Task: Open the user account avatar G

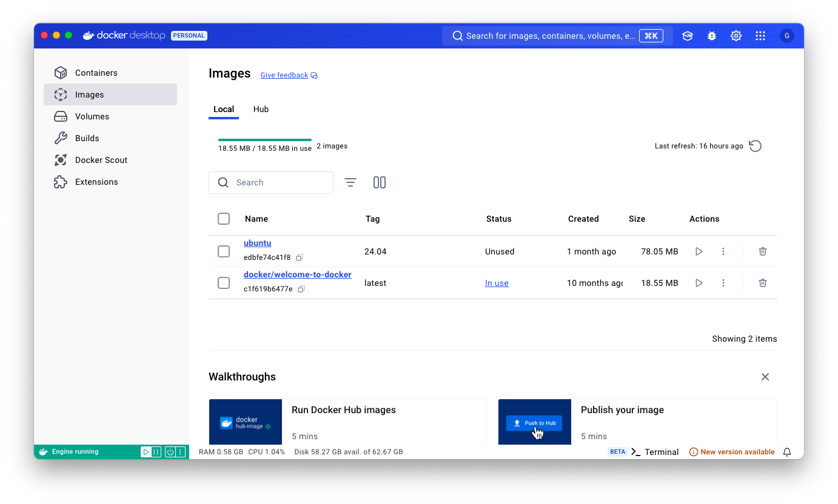Action: tap(787, 36)
